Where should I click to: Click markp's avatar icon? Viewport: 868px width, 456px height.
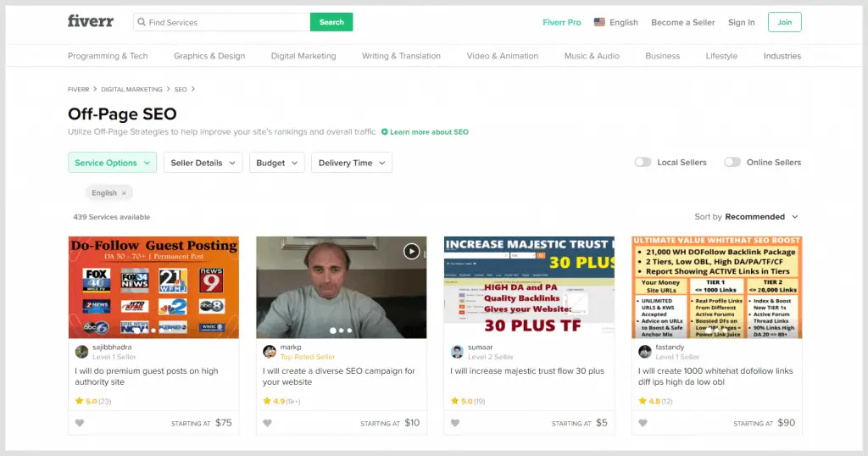click(x=269, y=352)
